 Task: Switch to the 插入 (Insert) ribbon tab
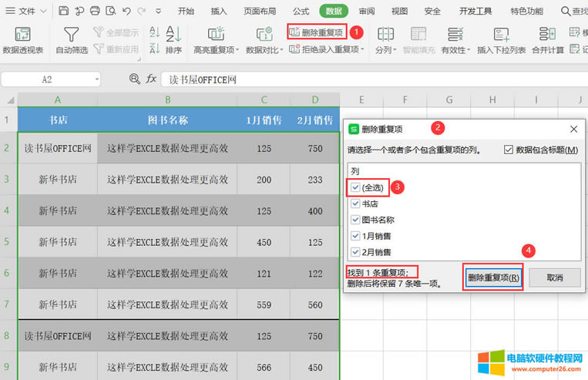pos(219,12)
